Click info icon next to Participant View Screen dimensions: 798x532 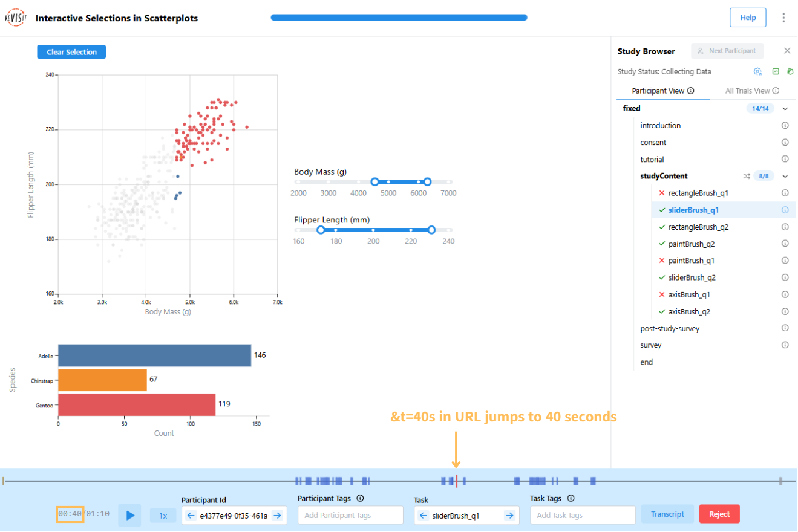[x=690, y=91]
